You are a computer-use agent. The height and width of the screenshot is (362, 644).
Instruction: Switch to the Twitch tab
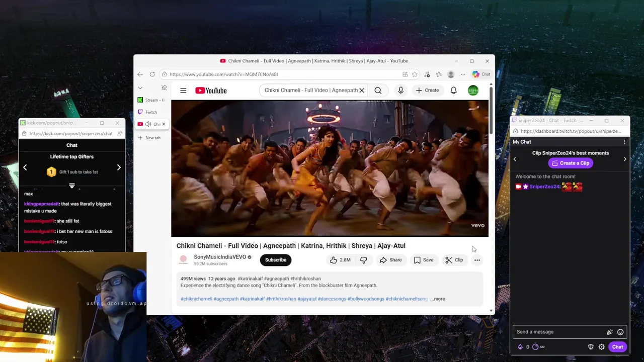(151, 112)
